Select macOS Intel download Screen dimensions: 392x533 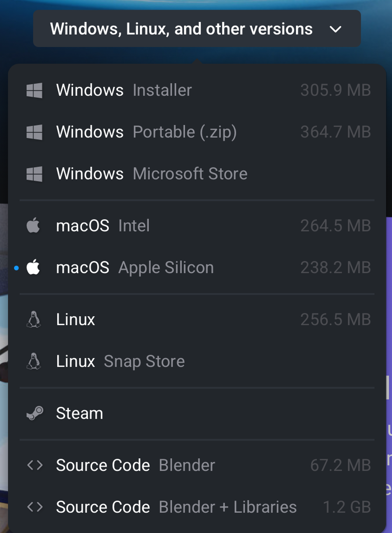pos(197,225)
